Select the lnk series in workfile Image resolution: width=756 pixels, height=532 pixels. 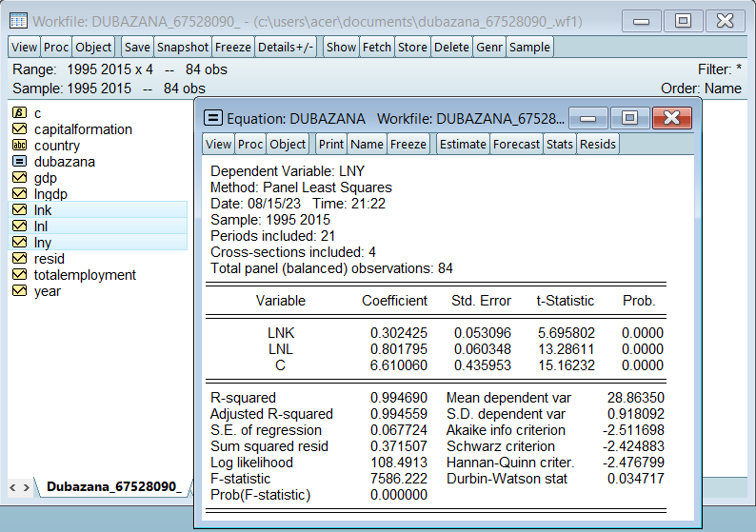43,210
